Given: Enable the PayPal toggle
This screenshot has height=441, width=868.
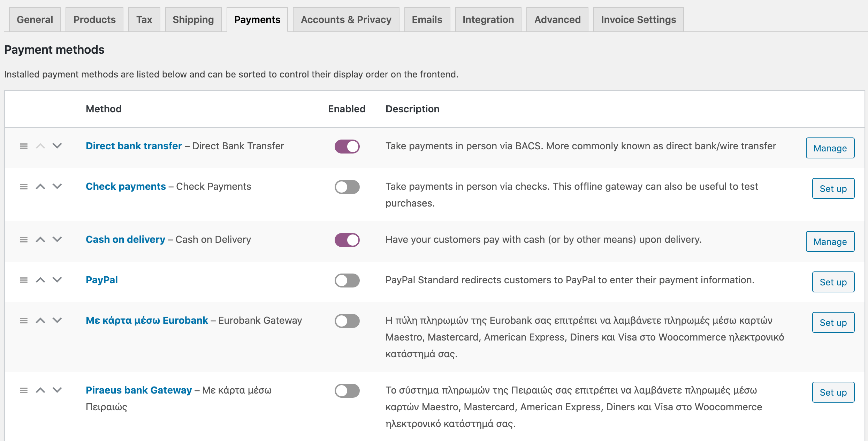Looking at the screenshot, I should [x=347, y=281].
